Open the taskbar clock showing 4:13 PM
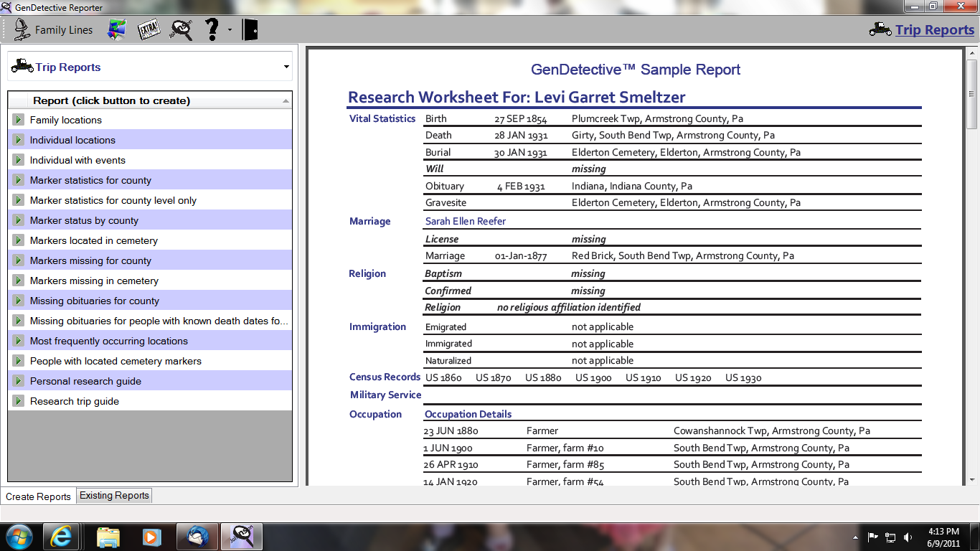Image resolution: width=980 pixels, height=551 pixels. pyautogui.click(x=944, y=537)
